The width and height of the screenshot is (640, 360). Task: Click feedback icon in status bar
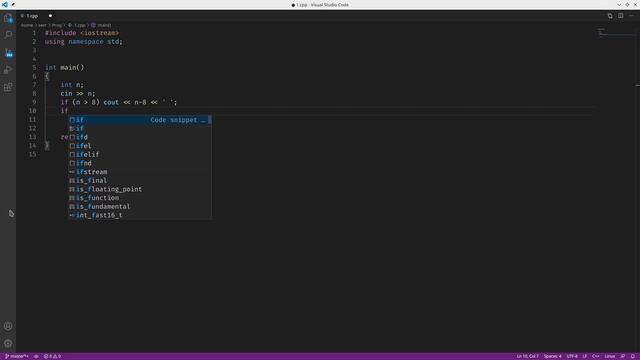[x=622, y=356]
